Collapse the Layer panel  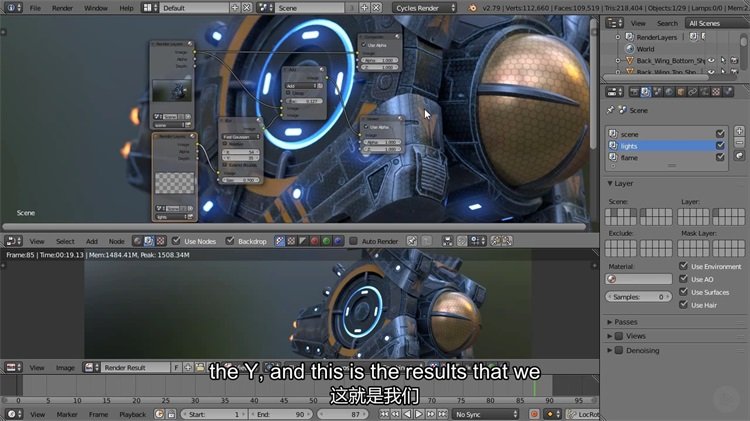point(610,183)
